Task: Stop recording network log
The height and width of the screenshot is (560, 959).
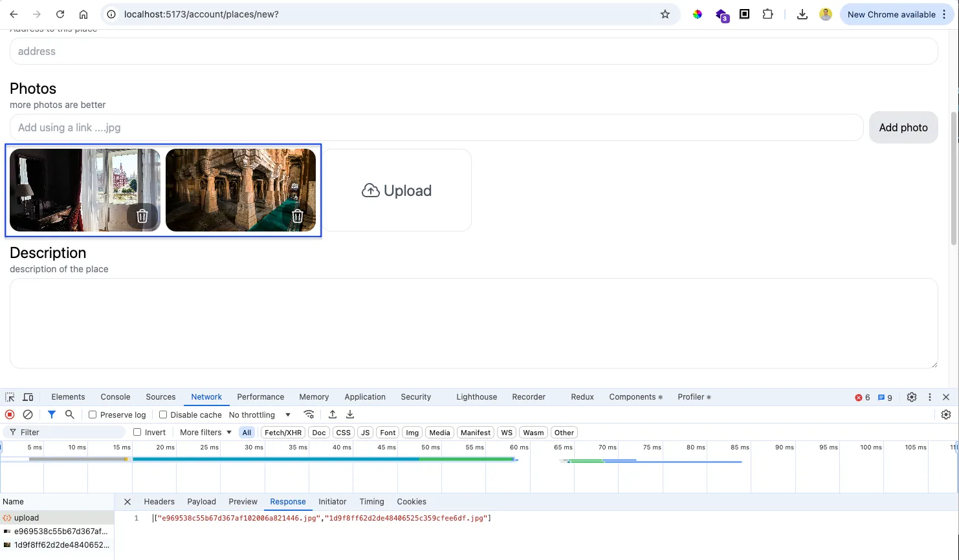Action: pyautogui.click(x=10, y=415)
